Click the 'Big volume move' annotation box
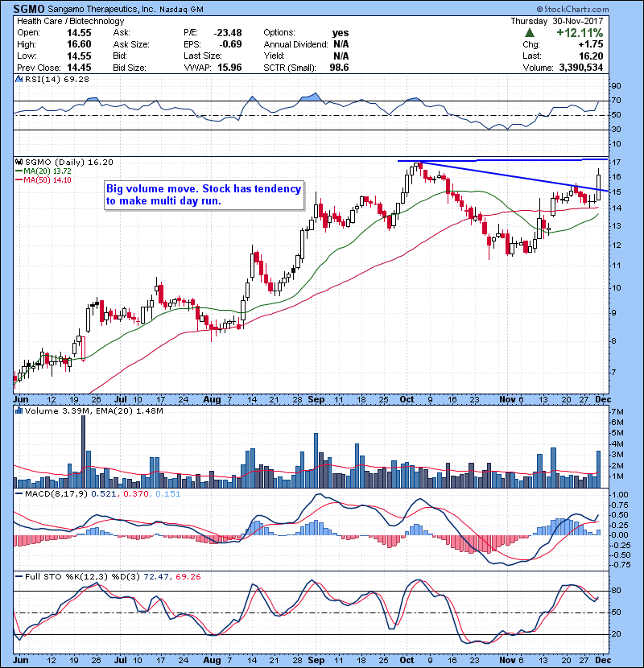Screen dimensions: 644x668 coord(204,195)
